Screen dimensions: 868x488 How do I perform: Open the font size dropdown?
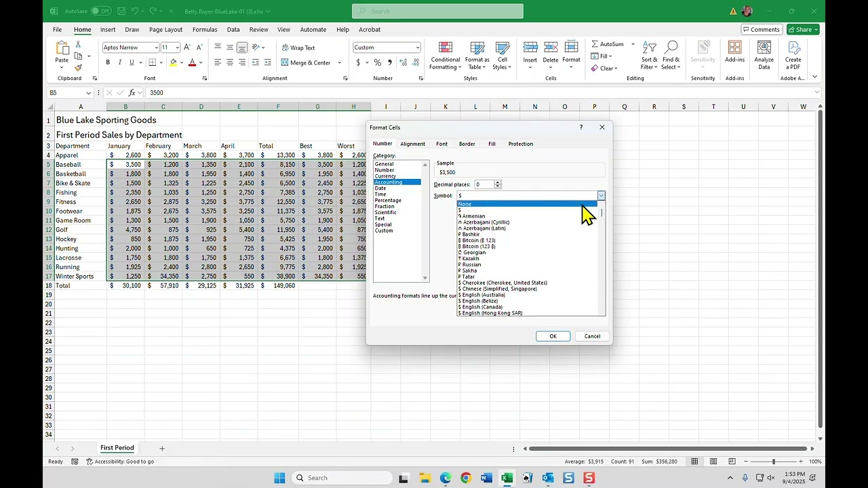coord(178,47)
